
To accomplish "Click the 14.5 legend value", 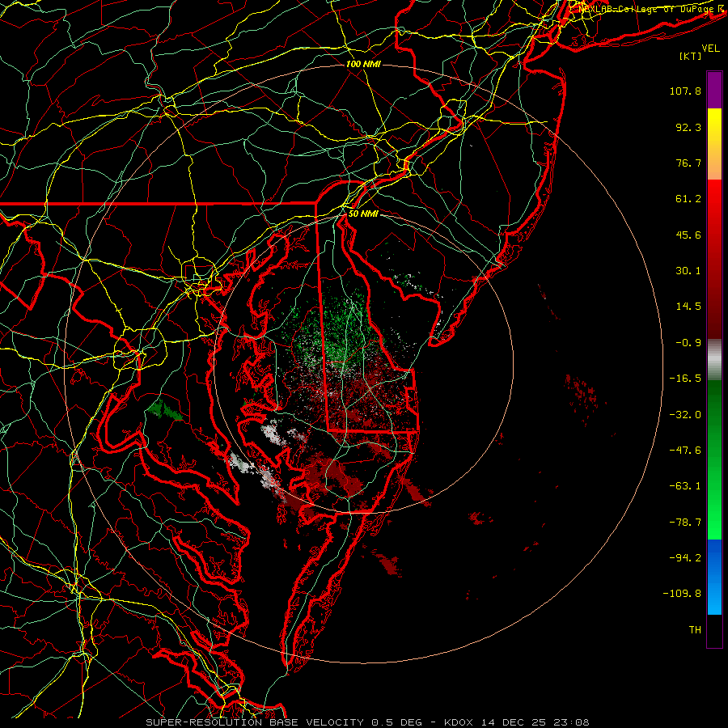I will 688,307.
